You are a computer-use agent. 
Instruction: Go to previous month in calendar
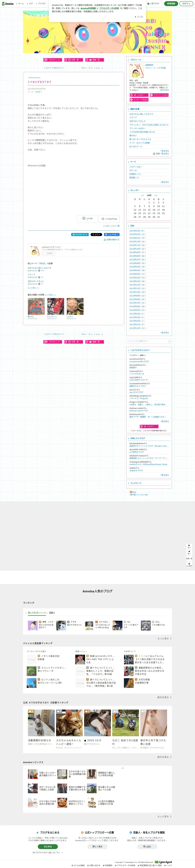(142, 195)
